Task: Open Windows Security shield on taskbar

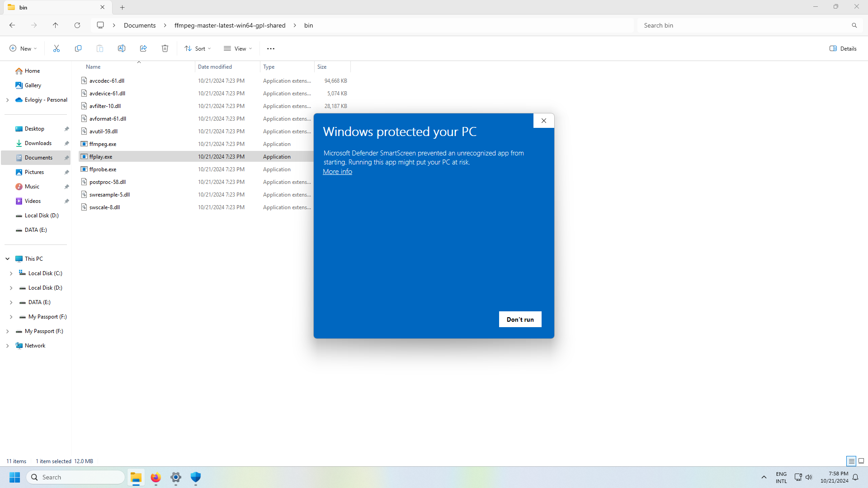Action: [x=196, y=477]
